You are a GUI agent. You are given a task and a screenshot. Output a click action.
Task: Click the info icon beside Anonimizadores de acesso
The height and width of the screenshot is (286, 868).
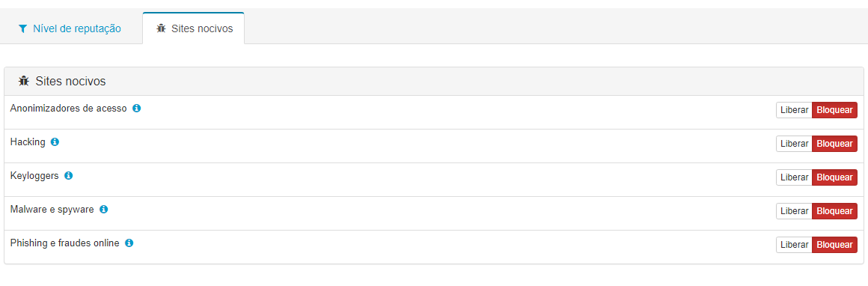pyautogui.click(x=137, y=108)
